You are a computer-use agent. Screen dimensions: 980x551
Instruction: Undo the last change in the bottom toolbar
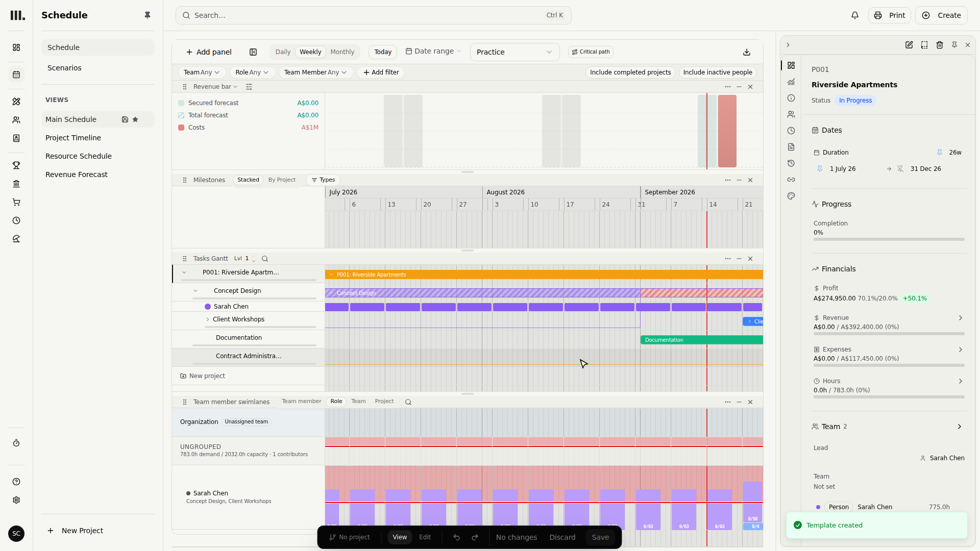tap(456, 537)
